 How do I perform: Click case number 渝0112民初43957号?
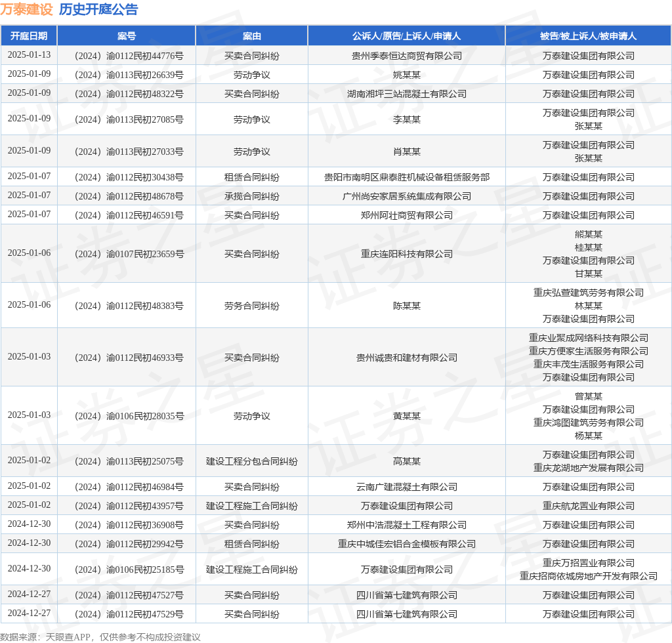[x=129, y=506]
